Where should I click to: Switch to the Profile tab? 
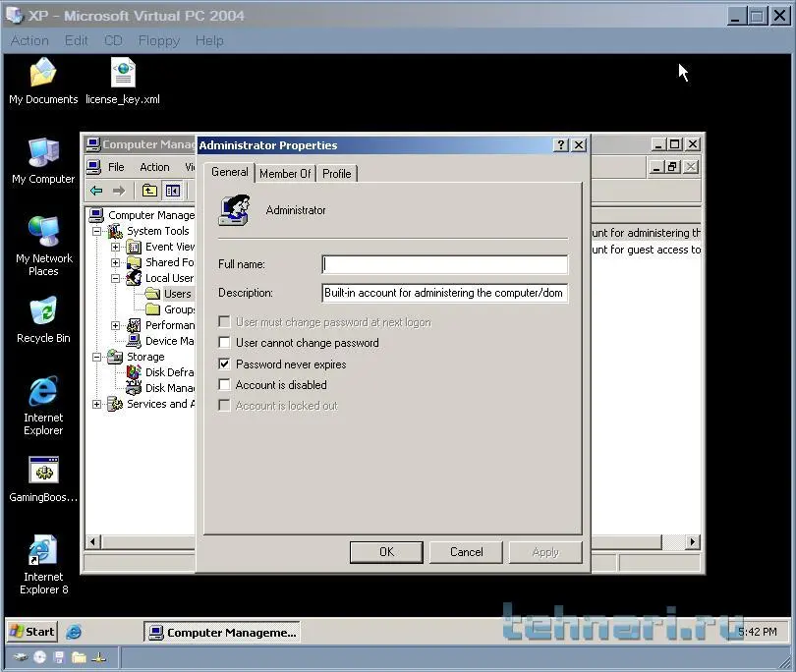click(336, 174)
